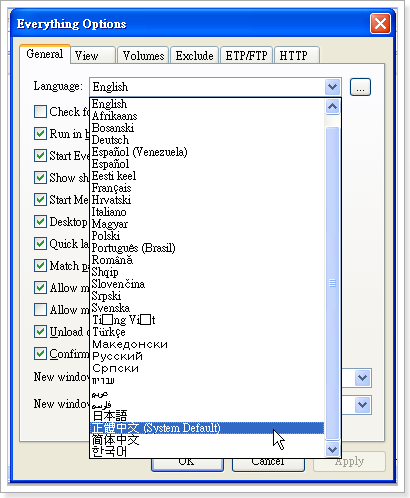
Task: Pick Македонски from the list
Action: tap(207, 344)
